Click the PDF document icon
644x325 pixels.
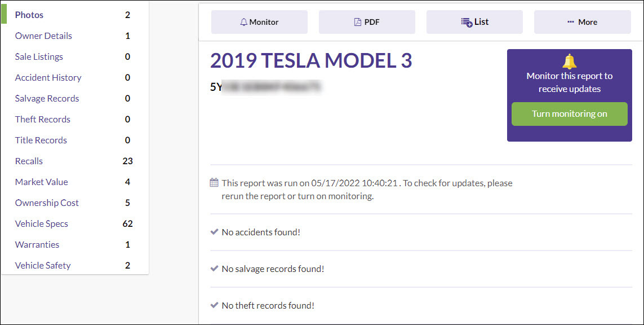(358, 22)
